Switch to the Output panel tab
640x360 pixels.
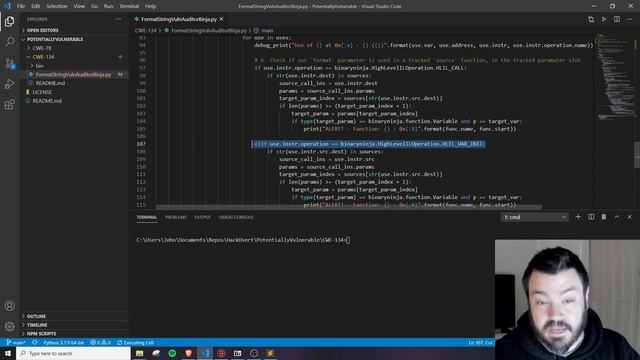tap(203, 217)
